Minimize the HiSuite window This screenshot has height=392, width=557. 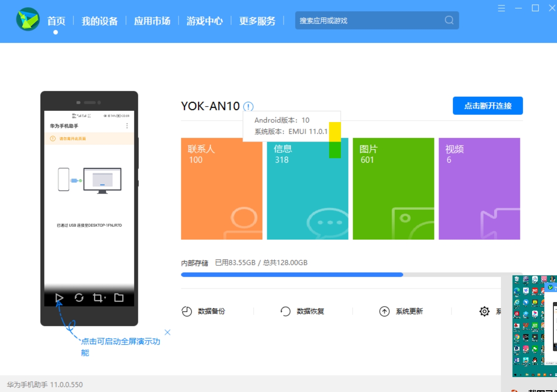[x=518, y=8]
